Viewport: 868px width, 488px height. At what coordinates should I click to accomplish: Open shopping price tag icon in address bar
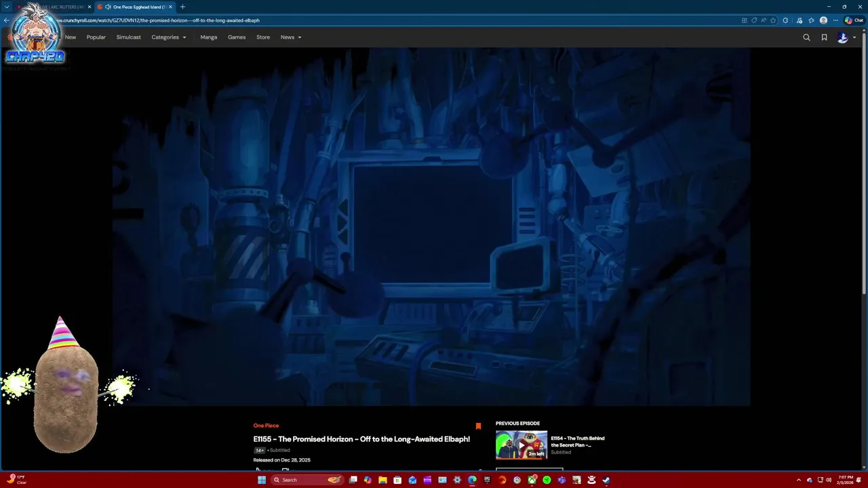point(754,20)
